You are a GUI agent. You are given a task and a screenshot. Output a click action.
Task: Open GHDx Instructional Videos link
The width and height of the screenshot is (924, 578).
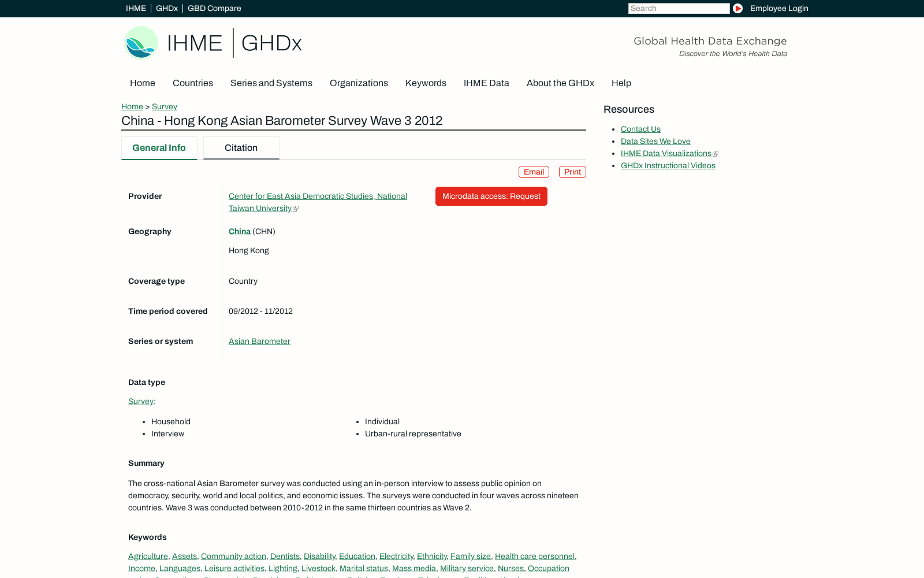668,165
